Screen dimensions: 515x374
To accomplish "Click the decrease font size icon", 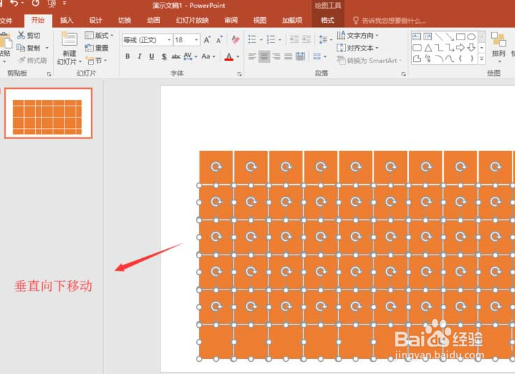I will point(219,40).
